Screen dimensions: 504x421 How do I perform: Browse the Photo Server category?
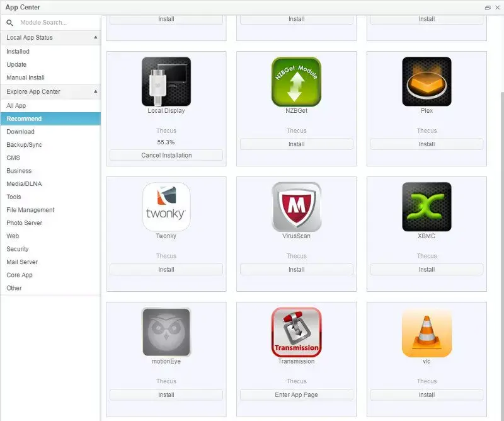click(x=50, y=223)
